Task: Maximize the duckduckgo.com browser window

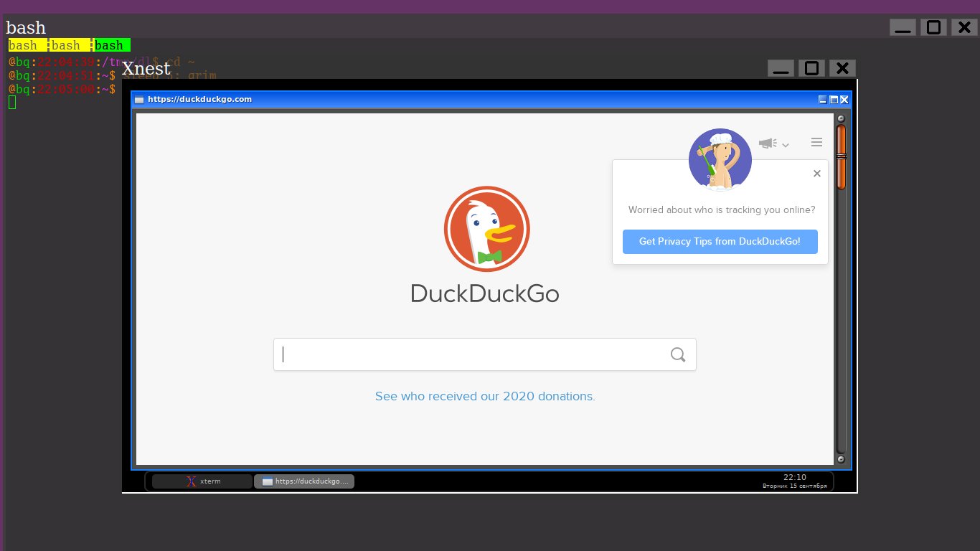Action: [x=834, y=100]
